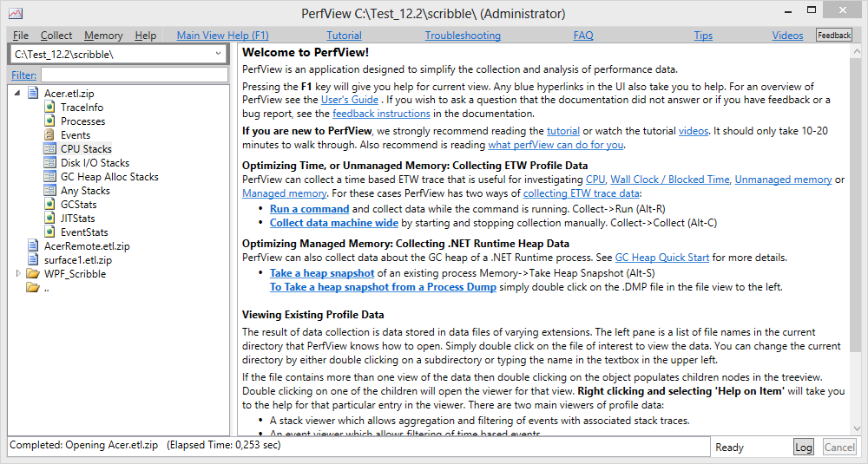Expand the WPF_Scribble folder node
This screenshot has width=868, height=464.
(17, 273)
